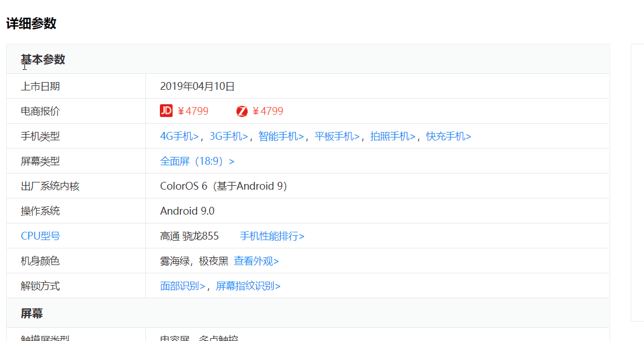Image resolution: width=644 pixels, height=341 pixels.
Task: Click the 手机类型 row label
Action: (40, 136)
